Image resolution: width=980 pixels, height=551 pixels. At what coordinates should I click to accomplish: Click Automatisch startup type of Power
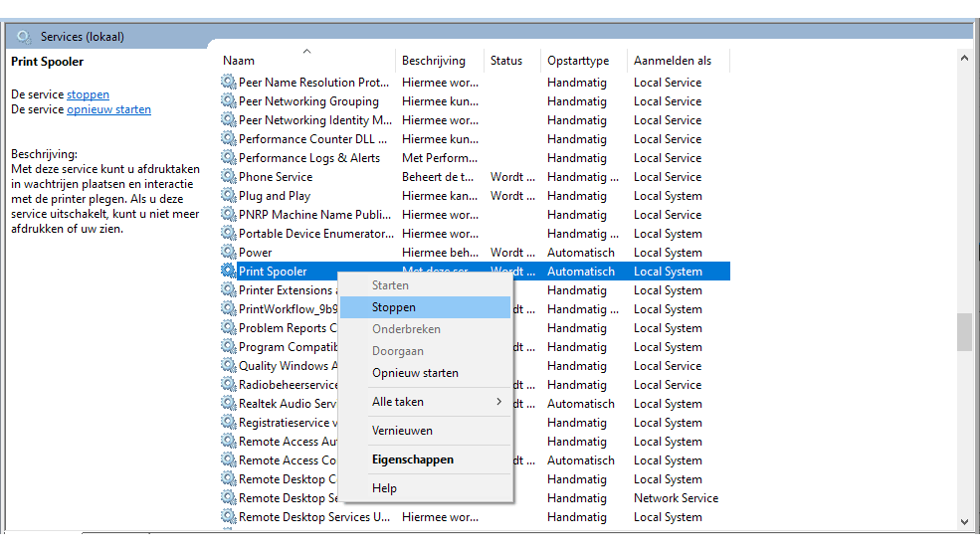coord(581,253)
